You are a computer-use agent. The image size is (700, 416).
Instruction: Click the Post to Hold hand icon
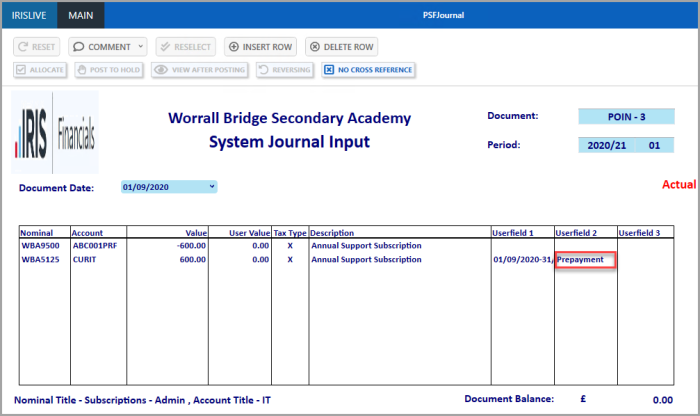(82, 70)
